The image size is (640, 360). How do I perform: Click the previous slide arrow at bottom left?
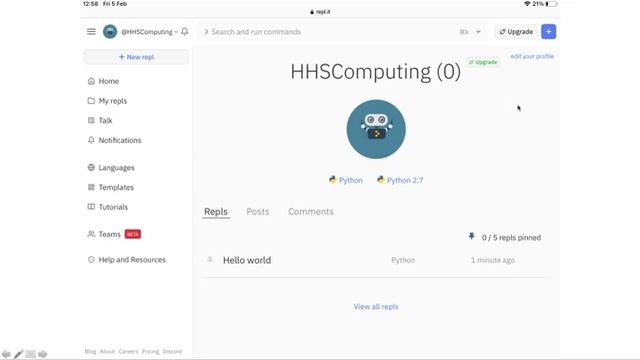coord(6,354)
